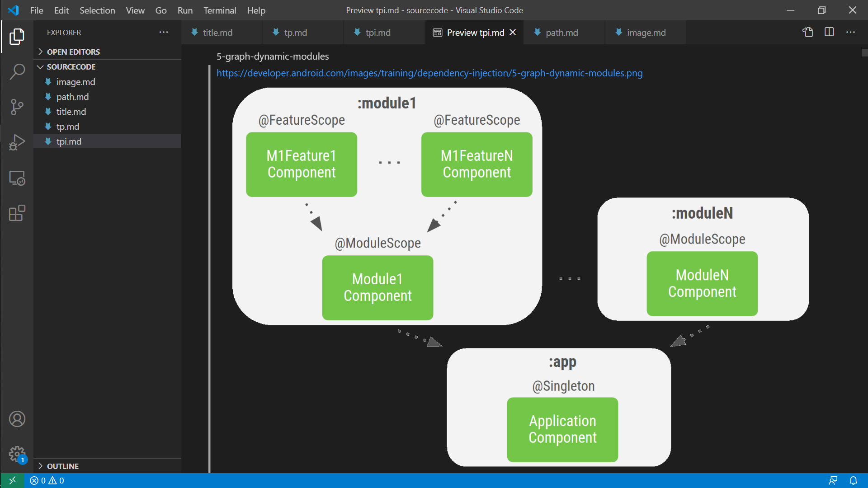Close the Preview tpi.md tab
The height and width of the screenshot is (488, 868).
(x=513, y=32)
